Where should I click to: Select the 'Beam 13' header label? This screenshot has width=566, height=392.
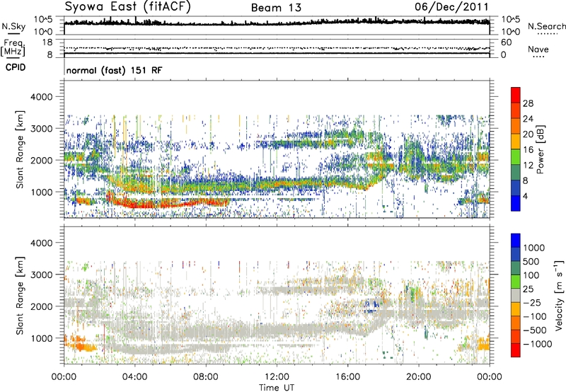pos(276,8)
